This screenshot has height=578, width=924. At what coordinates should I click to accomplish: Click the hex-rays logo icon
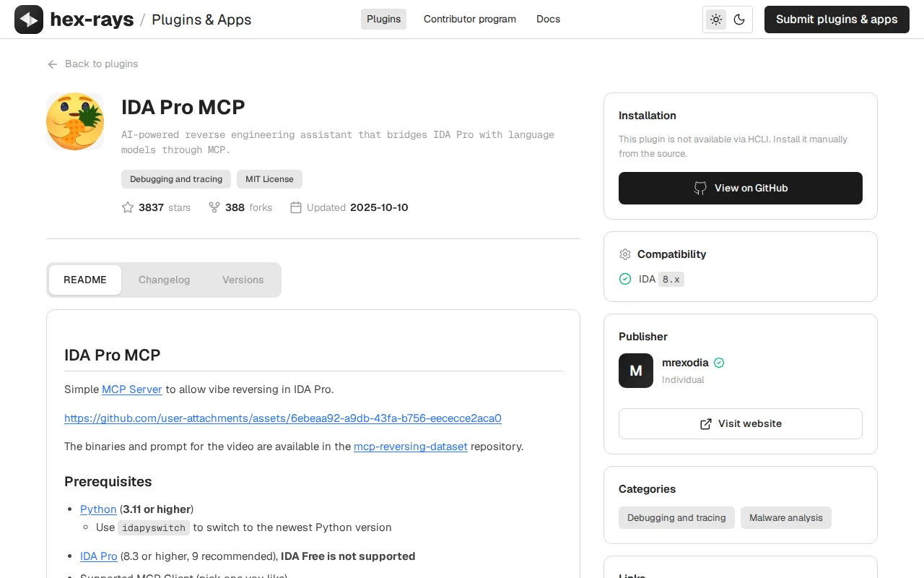coord(29,20)
